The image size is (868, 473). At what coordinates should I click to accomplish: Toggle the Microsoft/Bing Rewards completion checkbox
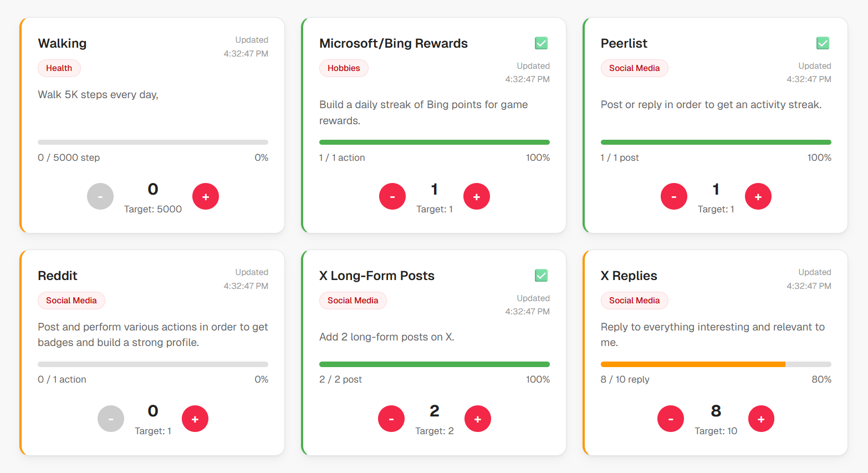click(541, 43)
